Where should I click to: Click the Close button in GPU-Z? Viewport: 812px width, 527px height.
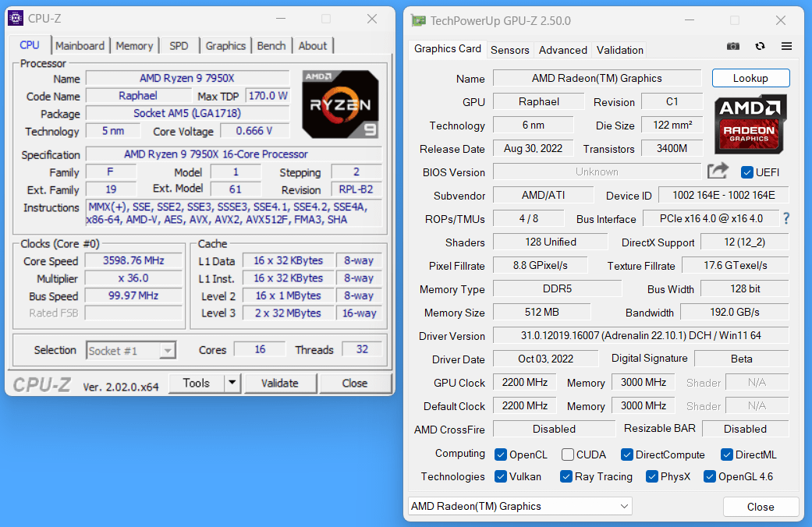(761, 507)
